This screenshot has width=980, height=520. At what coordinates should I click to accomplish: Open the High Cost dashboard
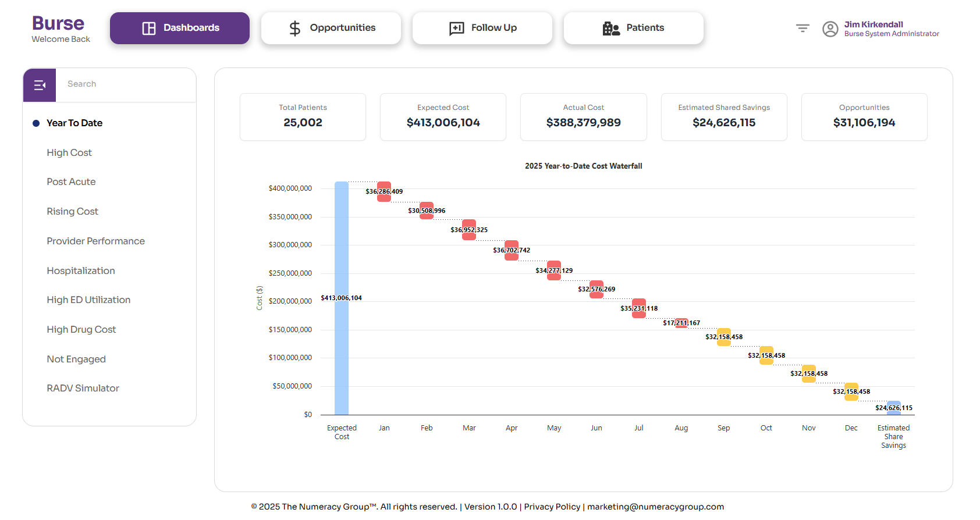(69, 153)
